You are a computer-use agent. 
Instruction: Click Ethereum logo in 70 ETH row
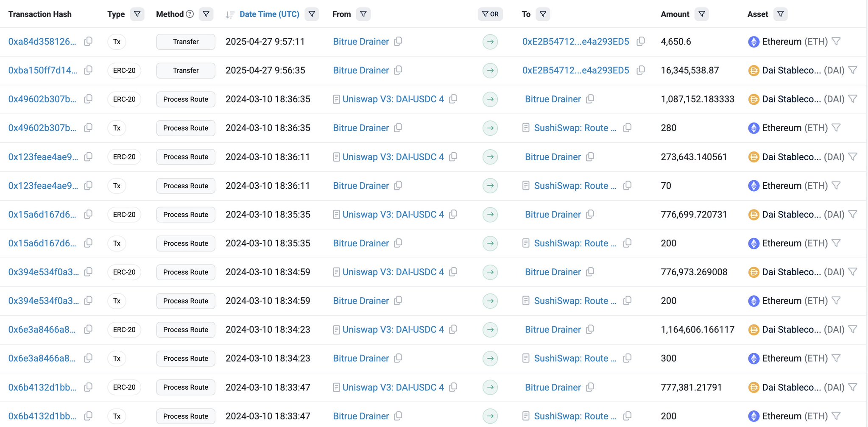click(x=754, y=186)
